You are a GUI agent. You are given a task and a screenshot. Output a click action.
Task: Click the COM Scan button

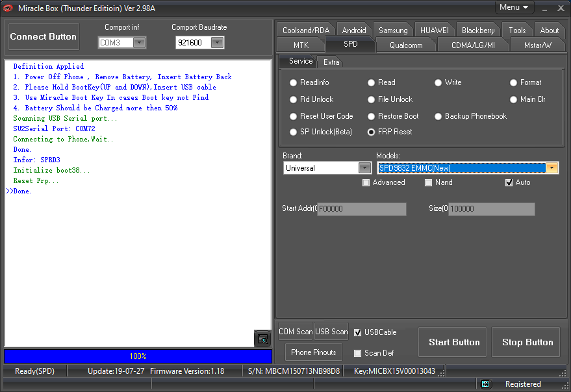click(x=296, y=332)
